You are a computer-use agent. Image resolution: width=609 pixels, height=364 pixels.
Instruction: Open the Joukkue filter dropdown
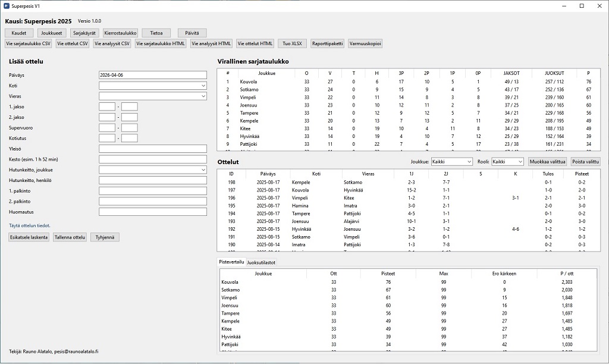452,161
